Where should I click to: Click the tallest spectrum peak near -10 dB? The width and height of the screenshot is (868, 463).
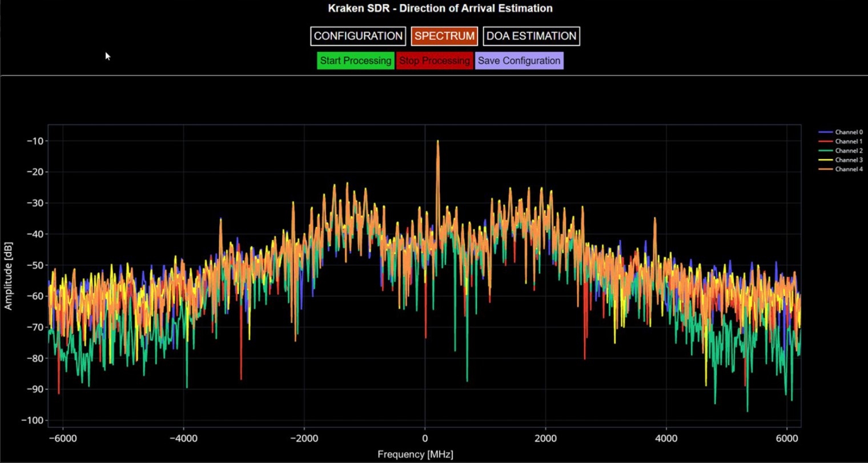point(438,142)
